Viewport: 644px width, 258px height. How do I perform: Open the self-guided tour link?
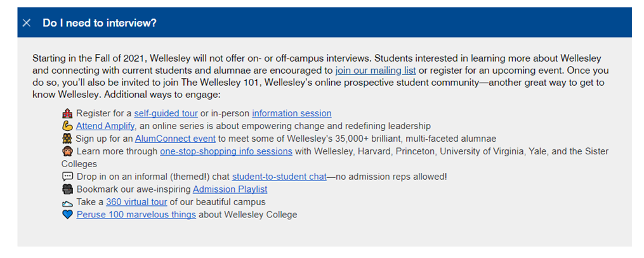pos(166,113)
